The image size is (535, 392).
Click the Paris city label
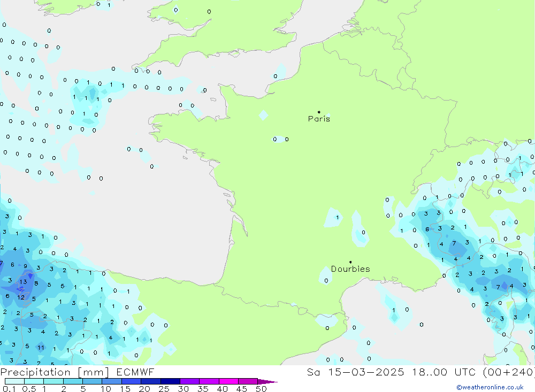click(319, 119)
